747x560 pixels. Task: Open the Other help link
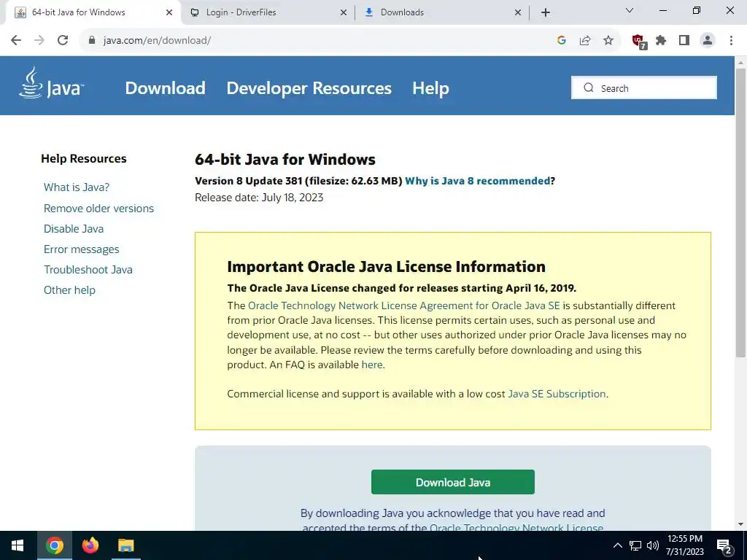point(69,290)
